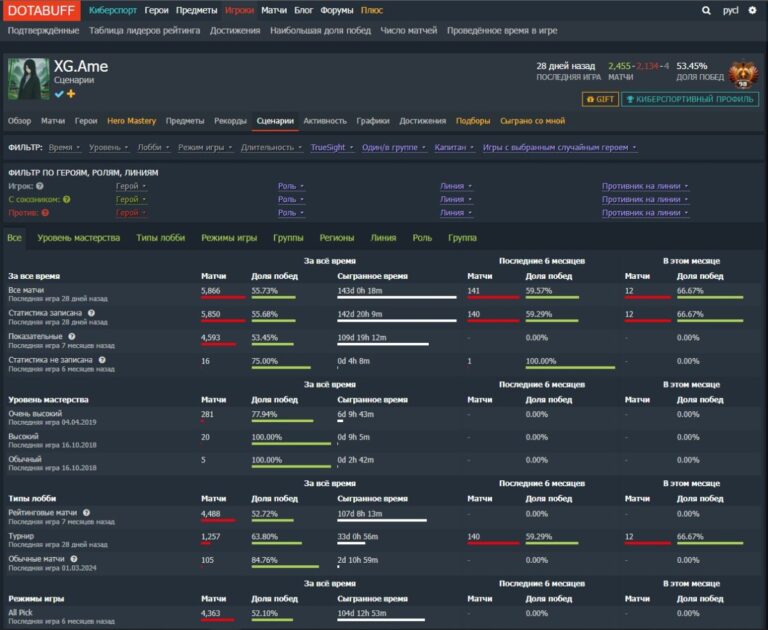This screenshot has width=768, height=630.
Task: Click the pycl user menu
Action: click(x=730, y=10)
